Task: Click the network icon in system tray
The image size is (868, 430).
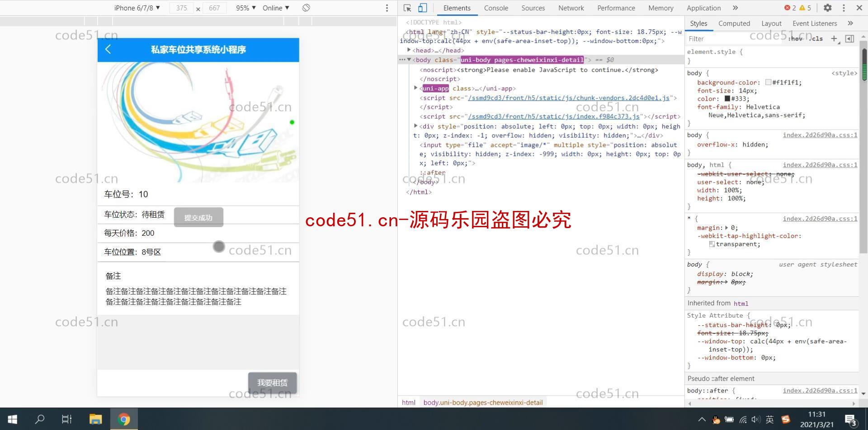Action: click(x=743, y=420)
